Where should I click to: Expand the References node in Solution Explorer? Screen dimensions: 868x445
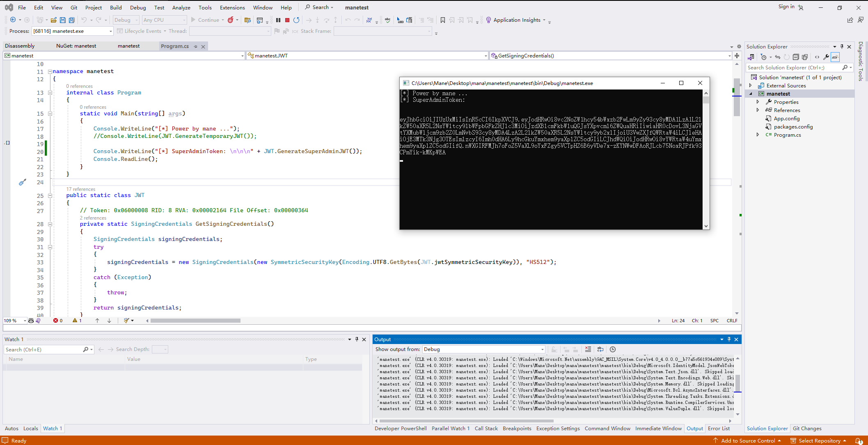(x=758, y=110)
